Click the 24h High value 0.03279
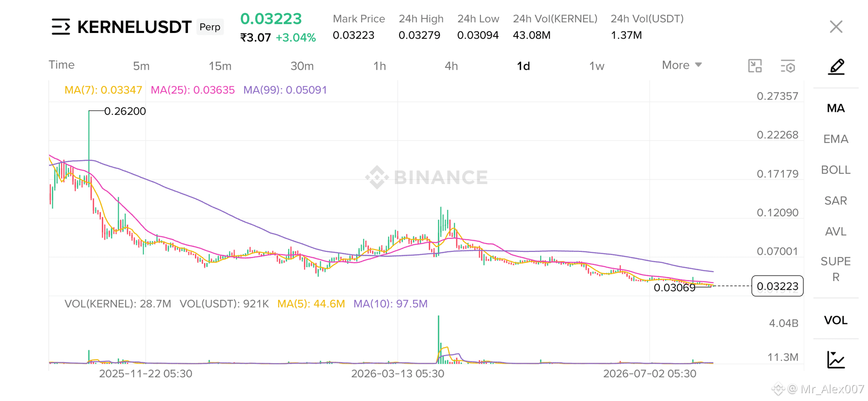 point(419,35)
